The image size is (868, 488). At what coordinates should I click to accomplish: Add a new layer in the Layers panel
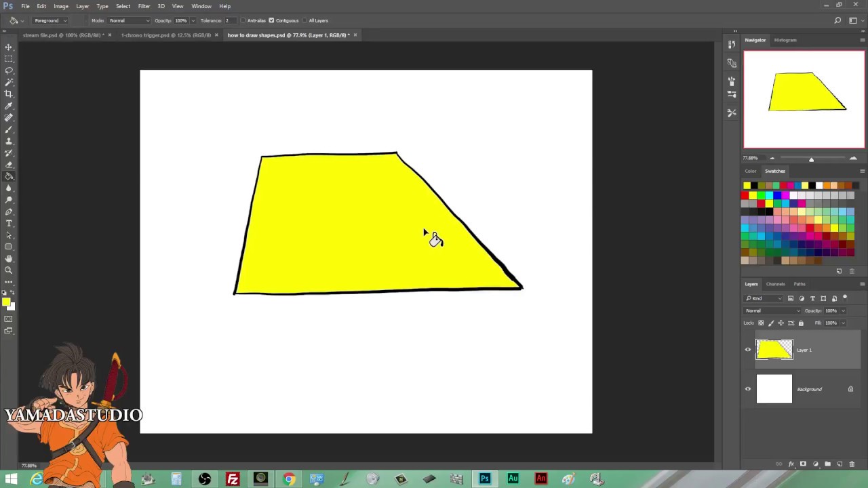840,464
